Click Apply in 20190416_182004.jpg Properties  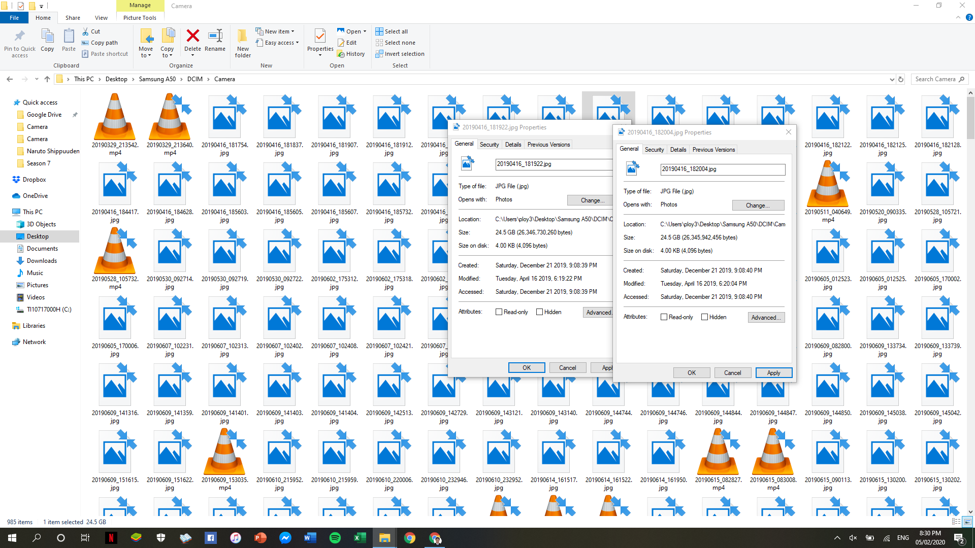click(x=774, y=373)
